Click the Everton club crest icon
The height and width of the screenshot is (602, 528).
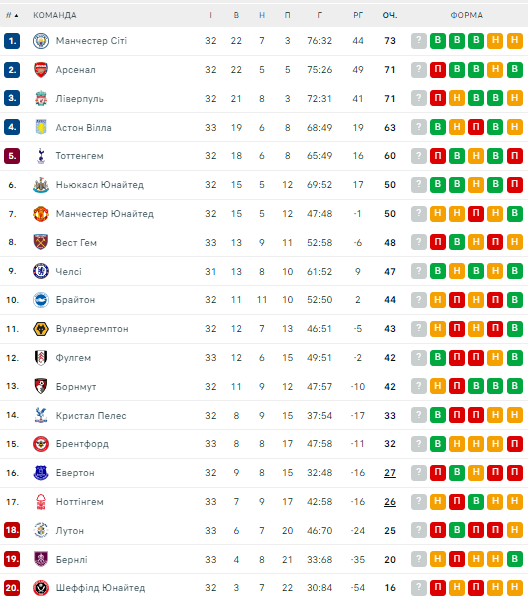[x=41, y=473]
